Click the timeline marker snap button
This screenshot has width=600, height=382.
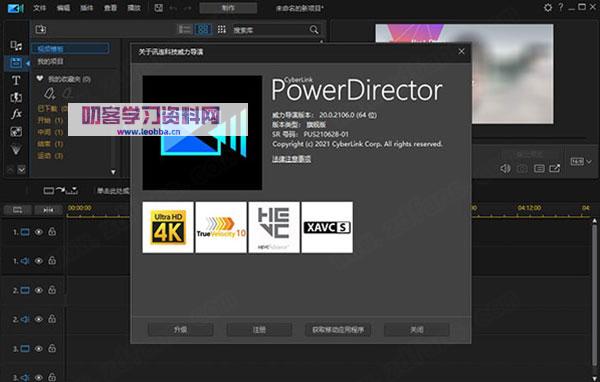[x=48, y=210]
